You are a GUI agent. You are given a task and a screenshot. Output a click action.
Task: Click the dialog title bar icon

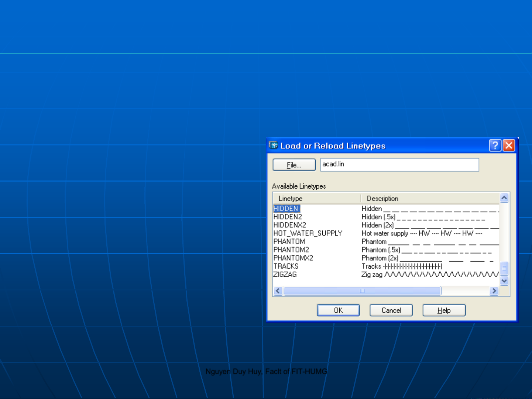tap(274, 145)
